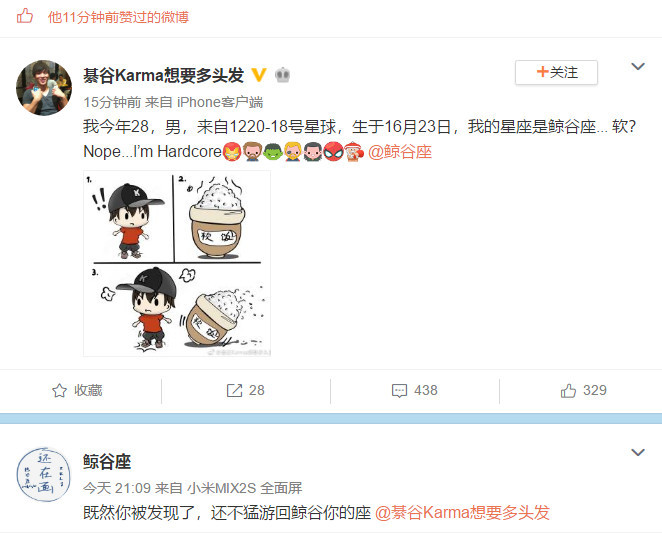Like the post with 329 thumbs-up
The height and width of the screenshot is (539, 662).
click(x=583, y=390)
